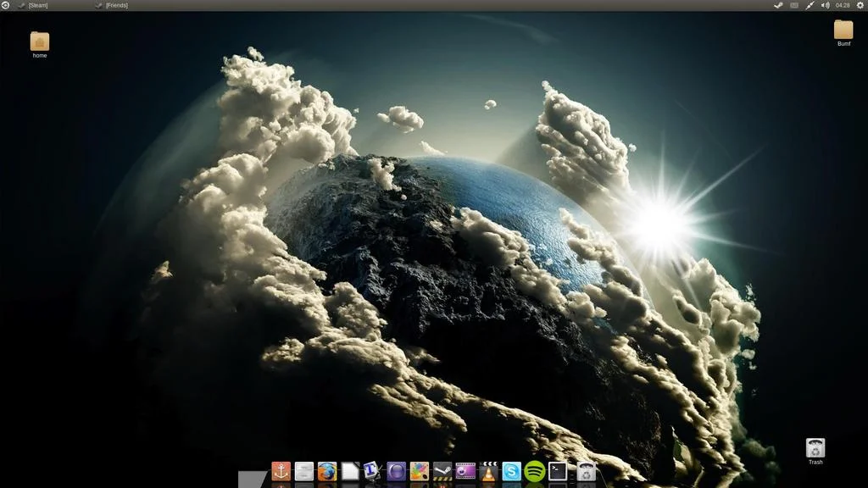The image size is (868, 488).
Task: Open the home folder on the desktop
Action: tap(39, 42)
